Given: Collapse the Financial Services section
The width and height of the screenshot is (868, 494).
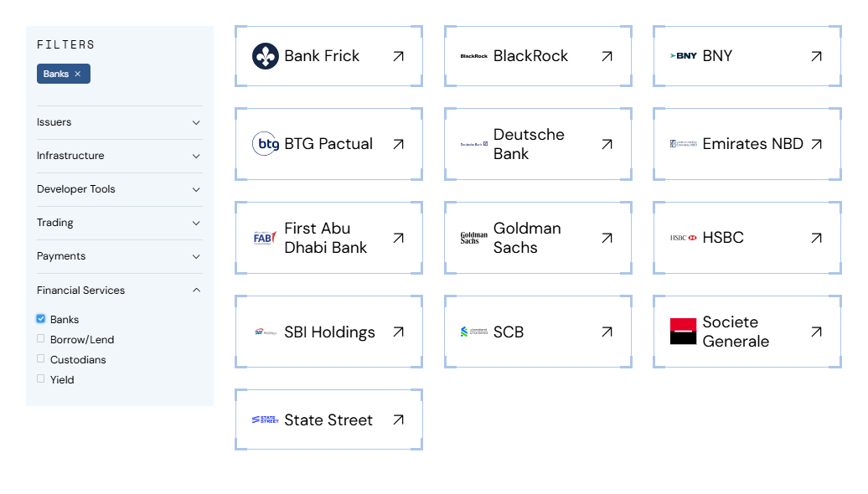Looking at the screenshot, I should (x=196, y=291).
